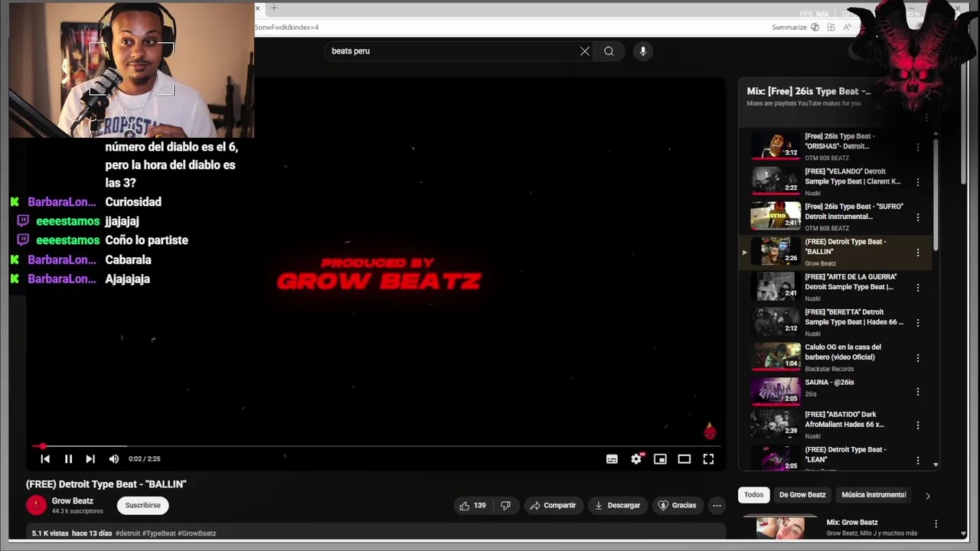Open options for Calulo OG playlist item
980x551 pixels.
coord(918,357)
